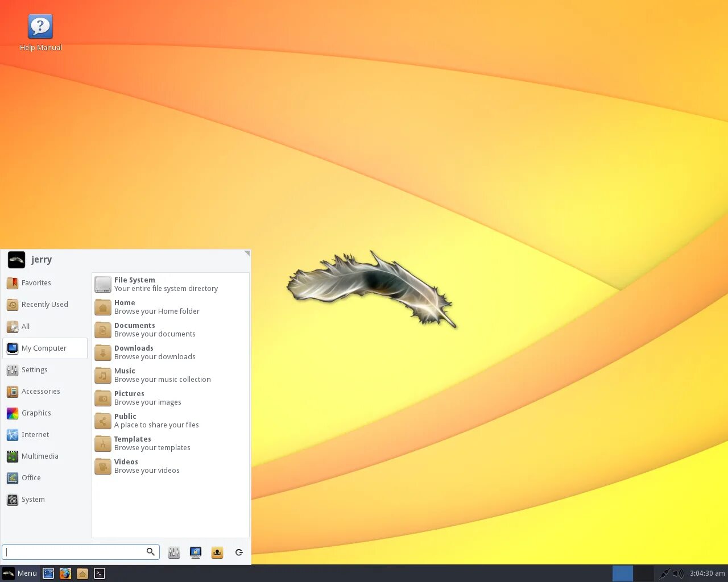
Task: Click the Lock Screen icon in the menu
Action: pyautogui.click(x=195, y=552)
